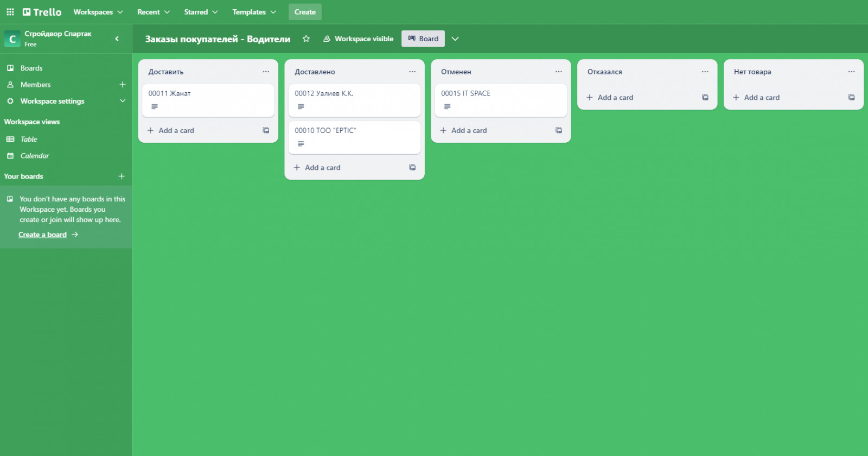
Task: Open the Templates dropdown menu
Action: [x=254, y=12]
